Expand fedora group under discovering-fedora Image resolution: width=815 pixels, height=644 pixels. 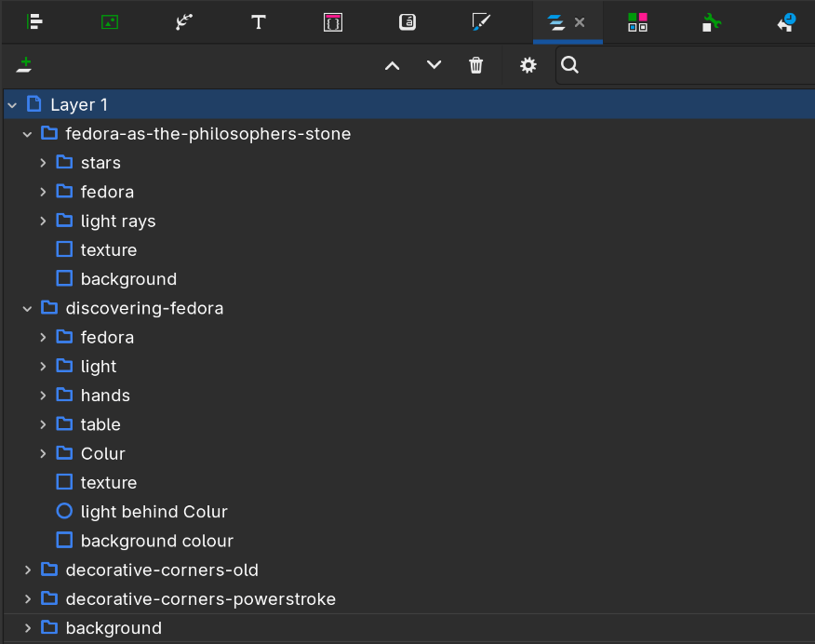[43, 338]
